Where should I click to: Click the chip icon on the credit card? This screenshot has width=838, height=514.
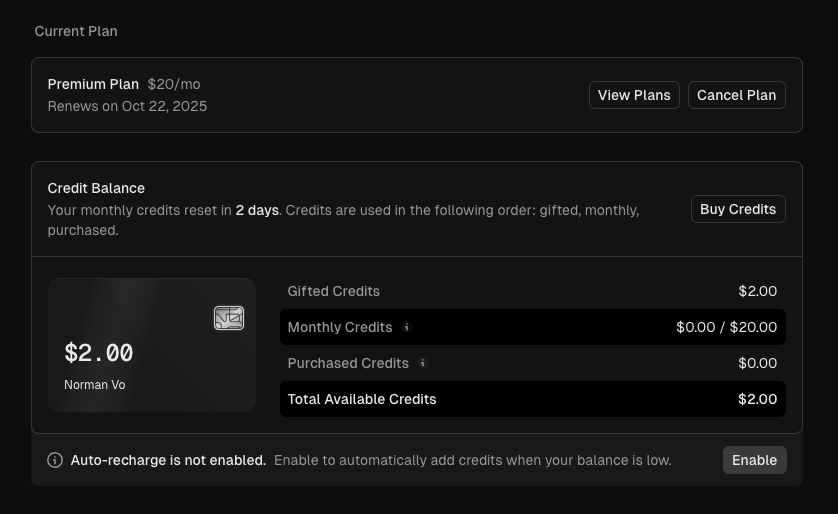coord(229,318)
